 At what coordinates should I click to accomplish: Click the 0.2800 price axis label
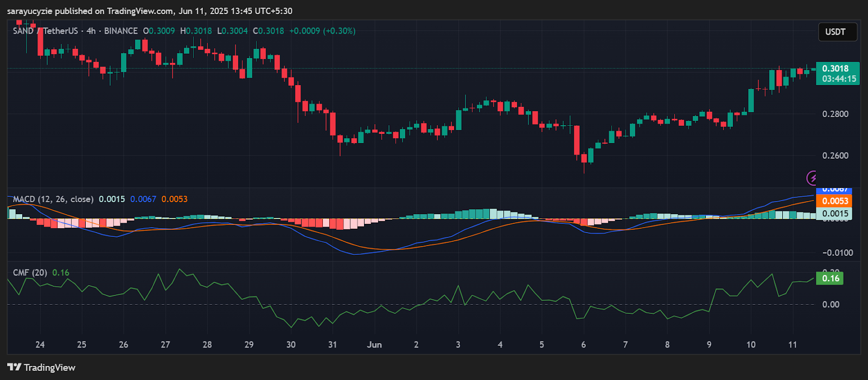(x=835, y=114)
